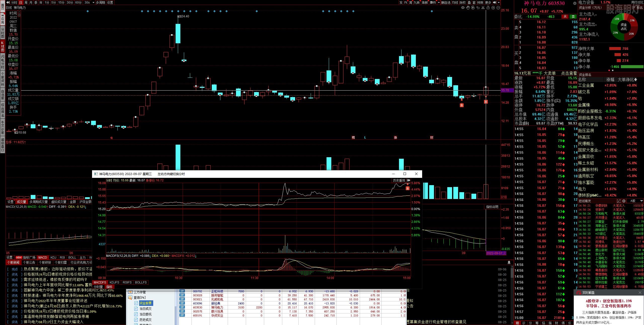Click the 实时解盘 logo icon
This screenshot has width=644, height=325.
point(579,293)
